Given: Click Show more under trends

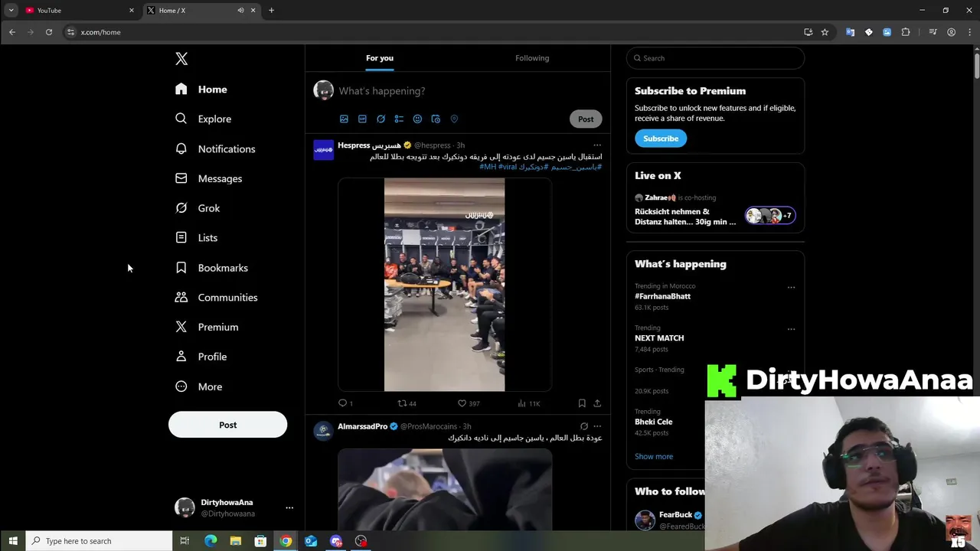Looking at the screenshot, I should [654, 456].
